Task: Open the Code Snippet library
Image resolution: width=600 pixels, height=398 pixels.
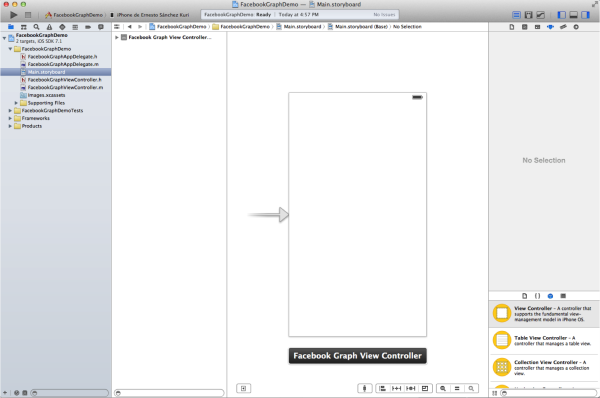Action: tap(537, 296)
